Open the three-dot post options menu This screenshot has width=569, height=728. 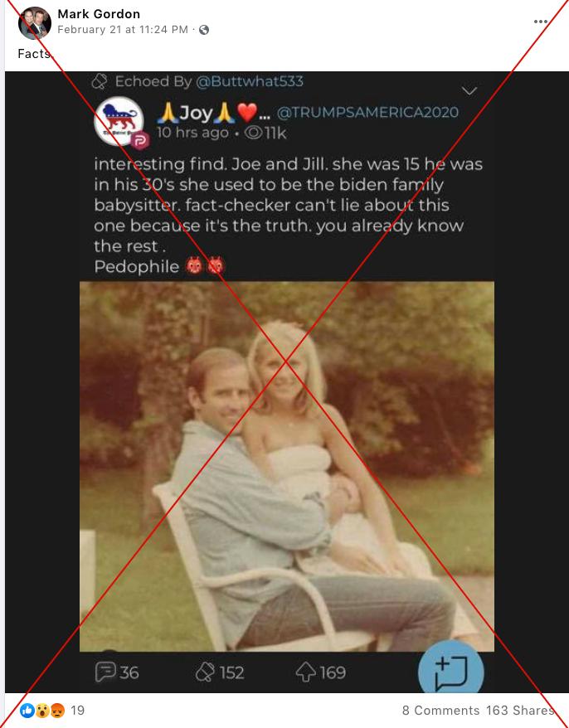click(540, 22)
